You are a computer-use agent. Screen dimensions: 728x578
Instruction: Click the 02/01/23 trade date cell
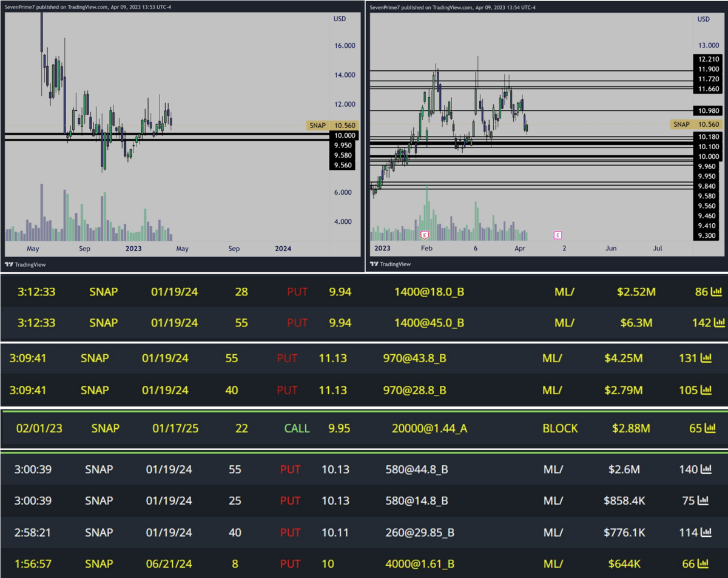point(38,428)
